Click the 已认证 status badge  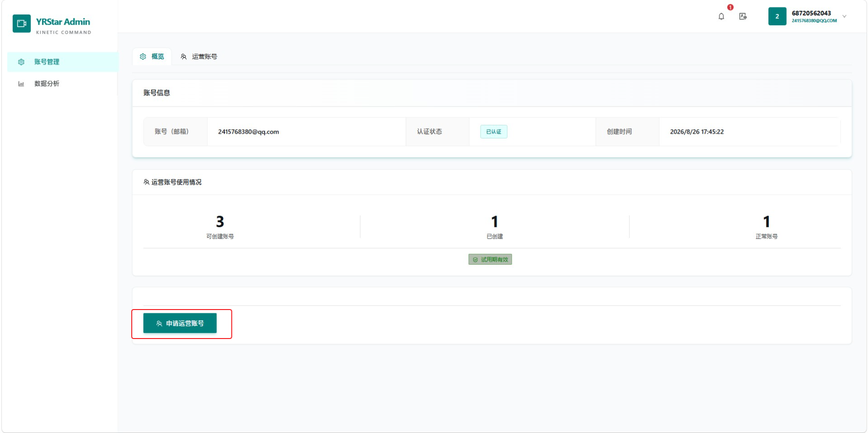[494, 132]
